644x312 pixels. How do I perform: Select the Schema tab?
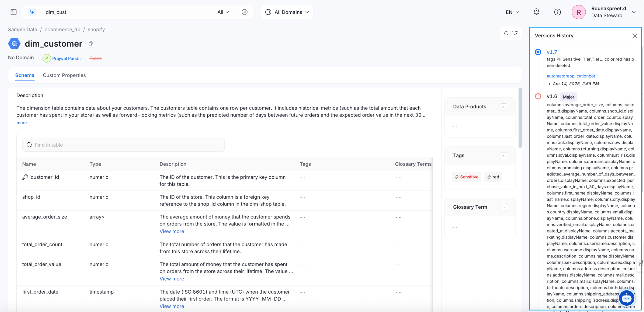25,75
